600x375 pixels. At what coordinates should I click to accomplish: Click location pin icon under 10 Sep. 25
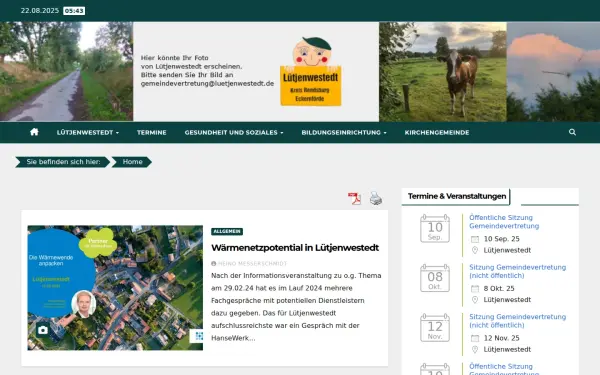(x=475, y=250)
